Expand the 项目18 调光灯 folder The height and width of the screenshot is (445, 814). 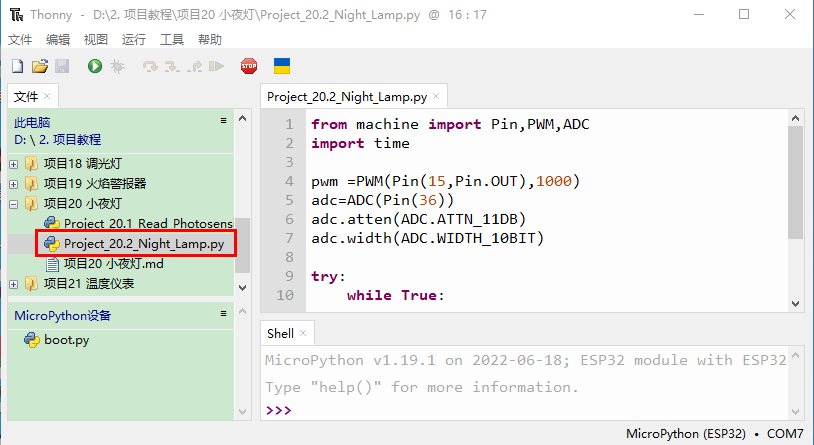pos(13,164)
